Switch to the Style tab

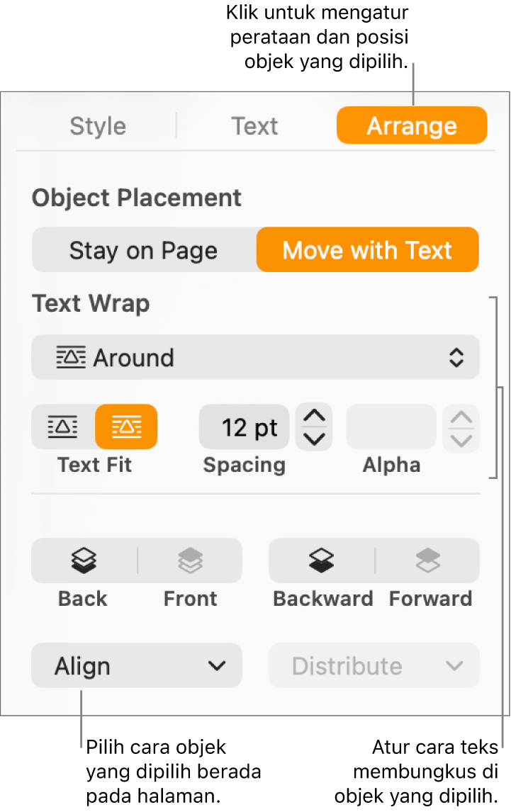pyautogui.click(x=98, y=126)
